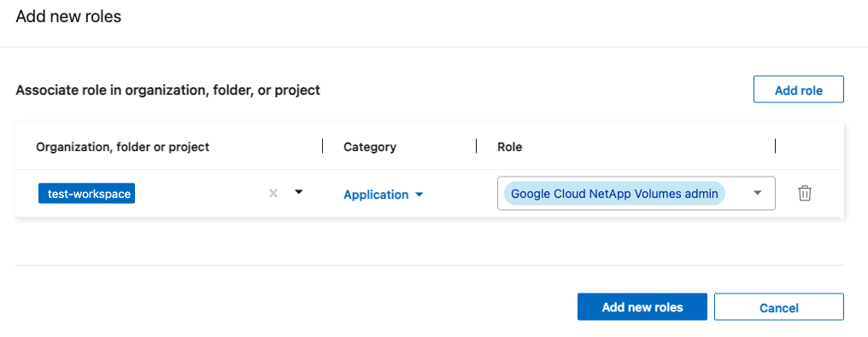The height and width of the screenshot is (337, 868).
Task: Delete the test-workspace role row
Action: click(x=804, y=194)
